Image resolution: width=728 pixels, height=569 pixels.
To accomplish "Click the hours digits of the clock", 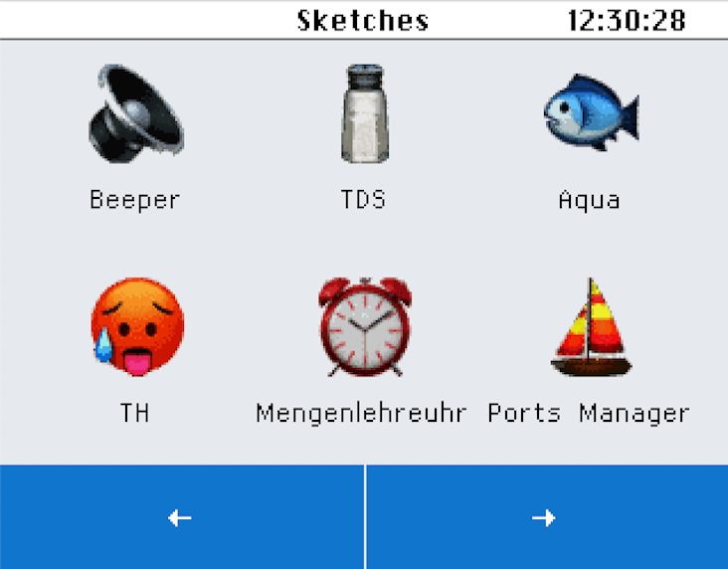I will click(x=581, y=21).
